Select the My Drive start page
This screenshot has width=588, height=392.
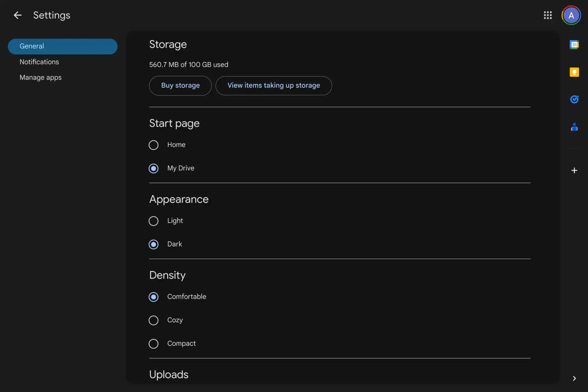[x=153, y=169]
